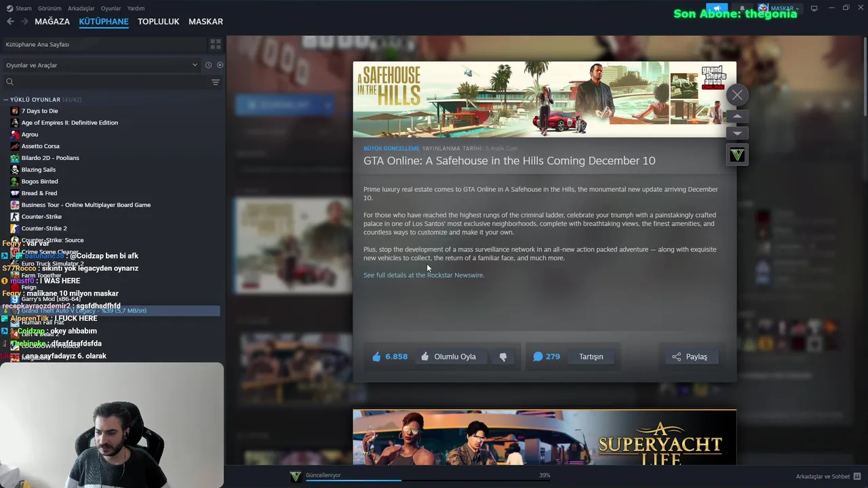868x488 pixels.
Task: Select Bread & Fred in the list
Action: (39, 193)
